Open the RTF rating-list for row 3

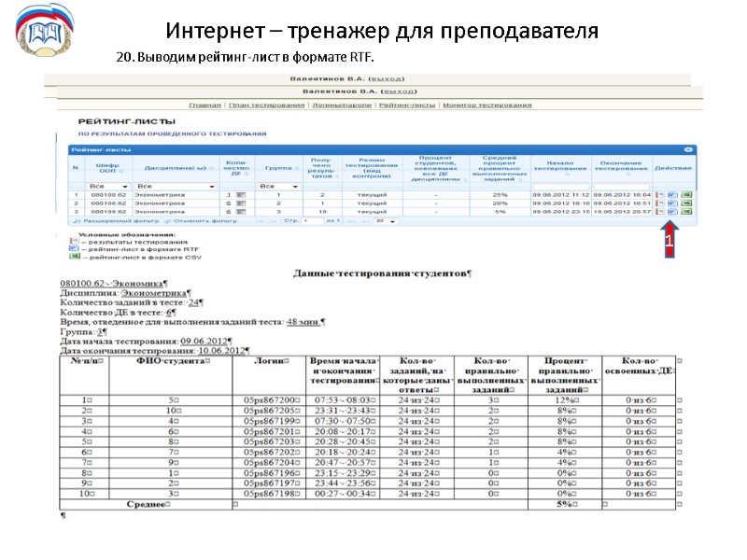pyautogui.click(x=672, y=212)
